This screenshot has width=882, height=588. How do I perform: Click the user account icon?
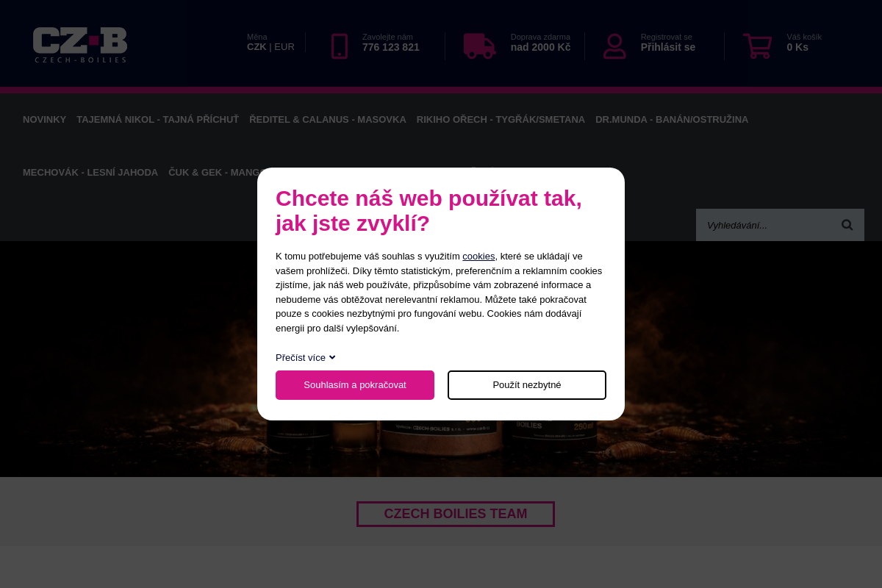[614, 46]
